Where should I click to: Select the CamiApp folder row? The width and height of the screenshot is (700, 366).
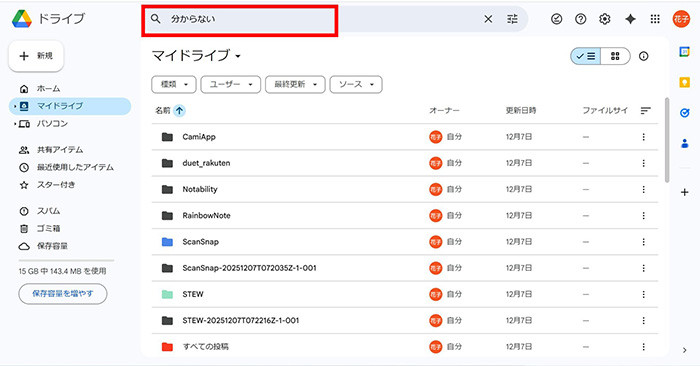[404, 137]
